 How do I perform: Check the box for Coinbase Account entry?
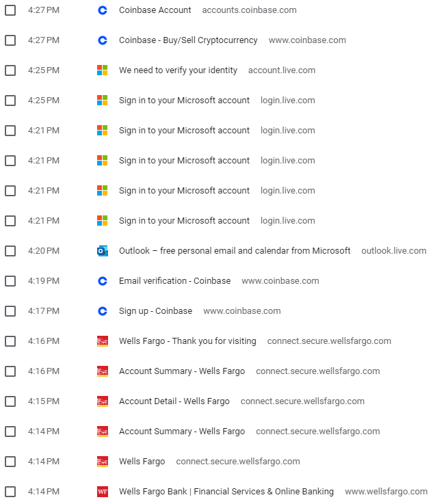point(10,10)
